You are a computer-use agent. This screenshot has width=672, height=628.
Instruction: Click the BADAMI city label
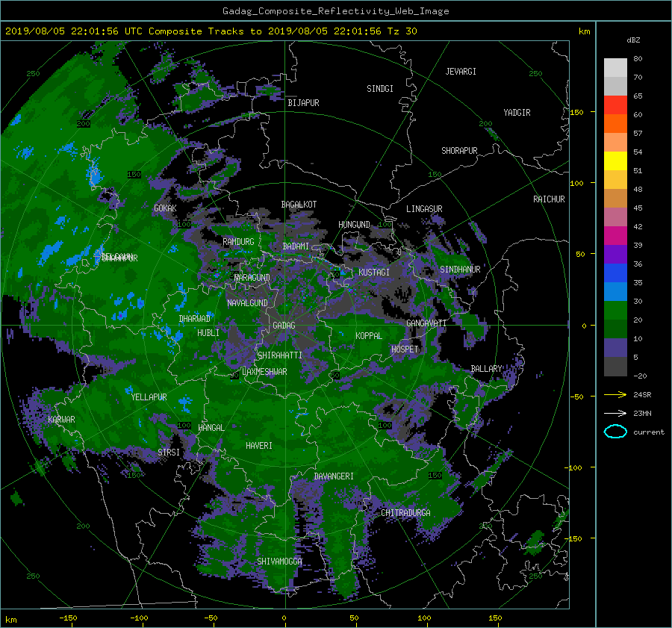pos(296,246)
